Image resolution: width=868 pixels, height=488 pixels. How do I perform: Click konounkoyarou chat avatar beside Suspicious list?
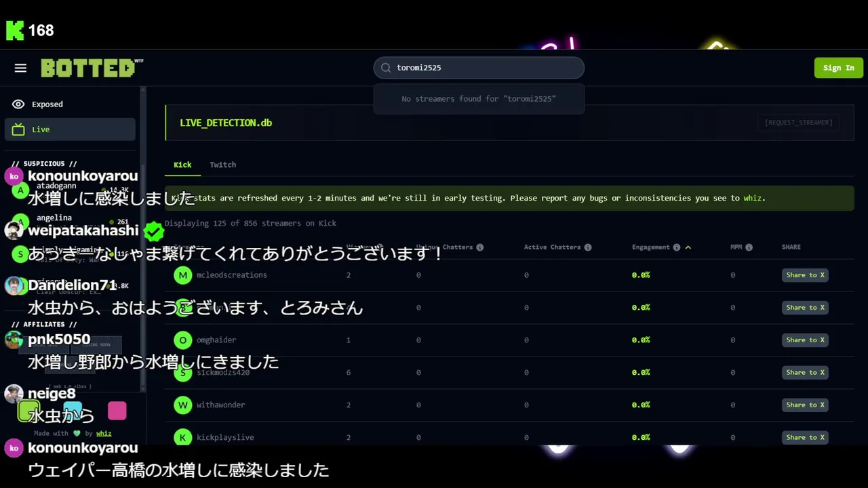(x=14, y=176)
